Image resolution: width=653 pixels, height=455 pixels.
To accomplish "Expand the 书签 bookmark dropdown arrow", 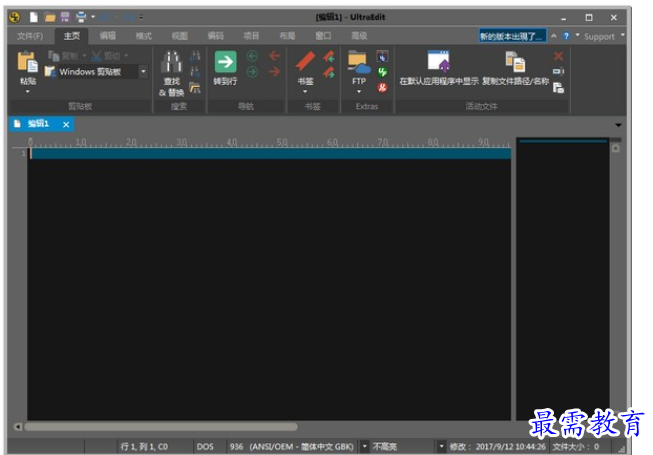I will click(x=305, y=92).
